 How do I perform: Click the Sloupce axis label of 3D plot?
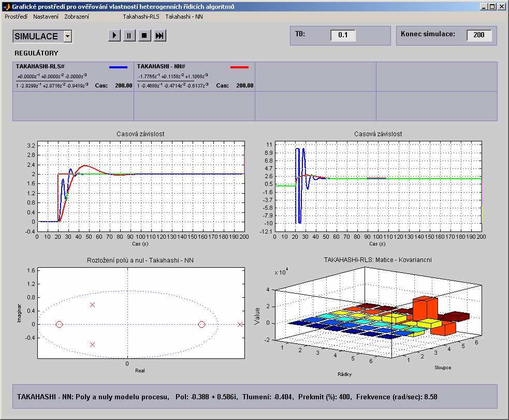point(443,367)
